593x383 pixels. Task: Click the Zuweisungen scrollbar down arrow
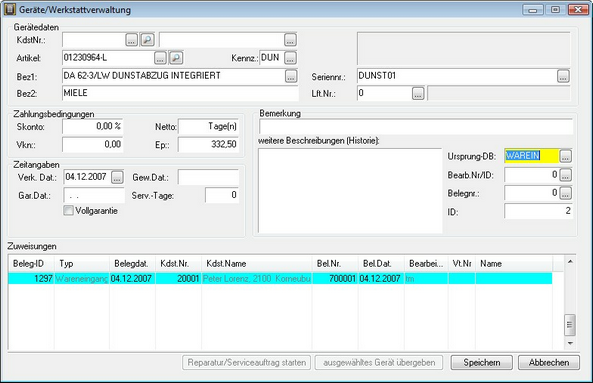(570, 343)
